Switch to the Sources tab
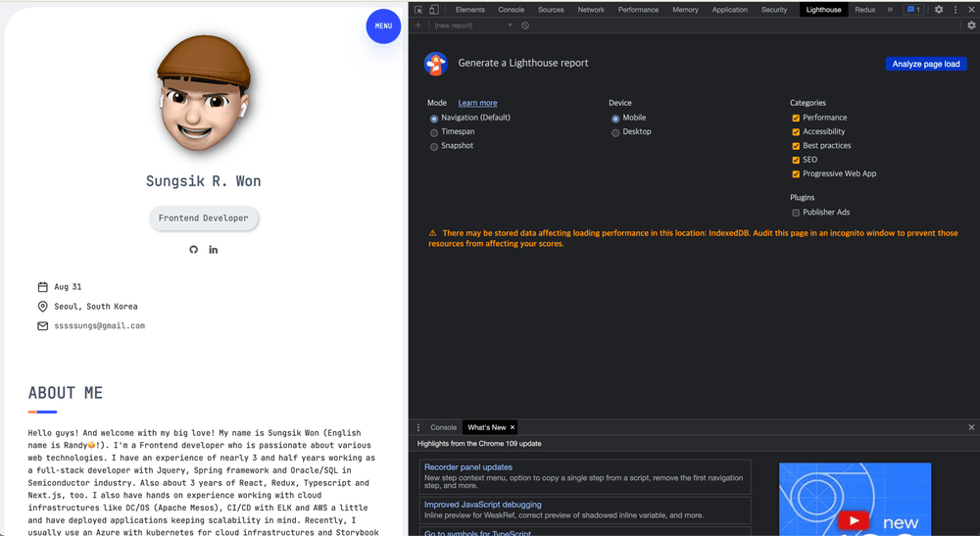This screenshot has width=980, height=536. click(551, 10)
